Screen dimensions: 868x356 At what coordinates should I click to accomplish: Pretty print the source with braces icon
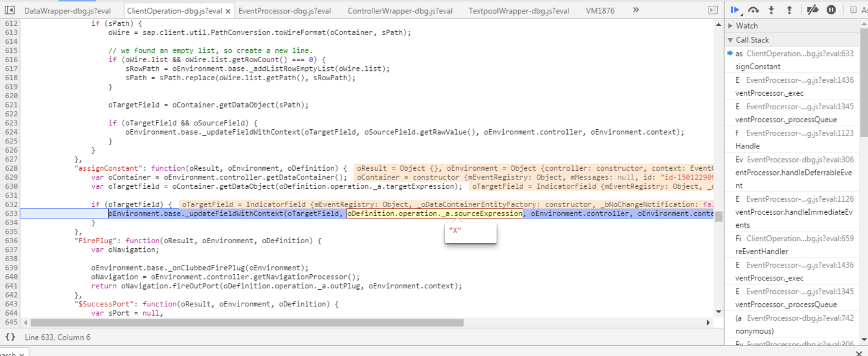tap(10, 337)
